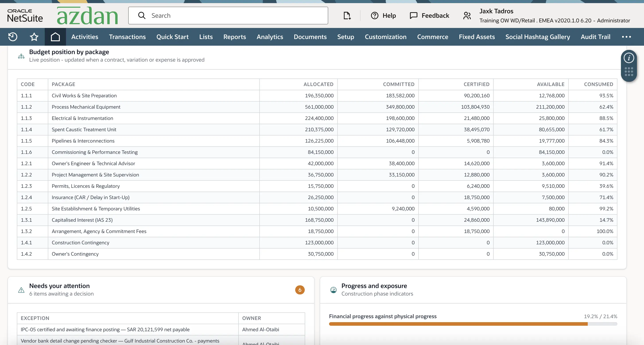The width and height of the screenshot is (644, 345).
Task: Open the Documents menu
Action: 310,37
